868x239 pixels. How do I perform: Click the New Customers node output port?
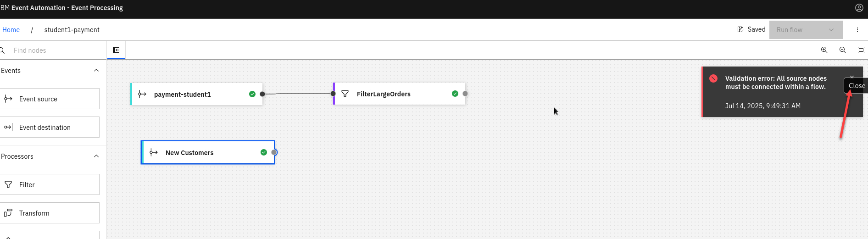274,152
